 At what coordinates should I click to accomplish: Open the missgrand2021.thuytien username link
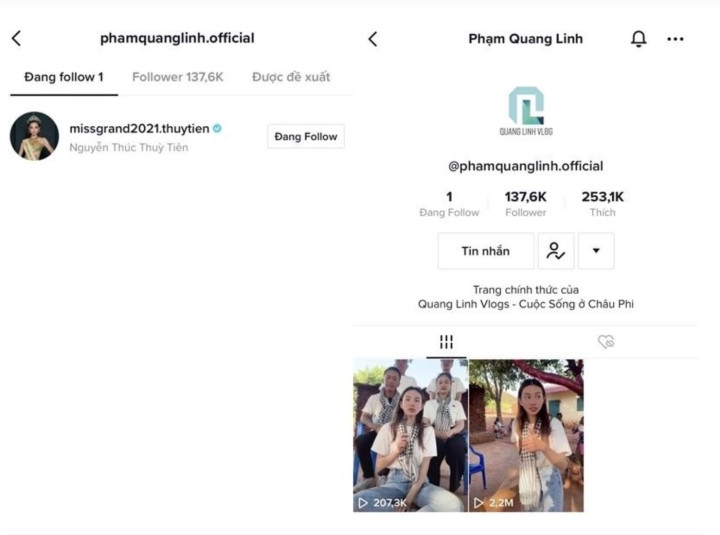pos(139,129)
